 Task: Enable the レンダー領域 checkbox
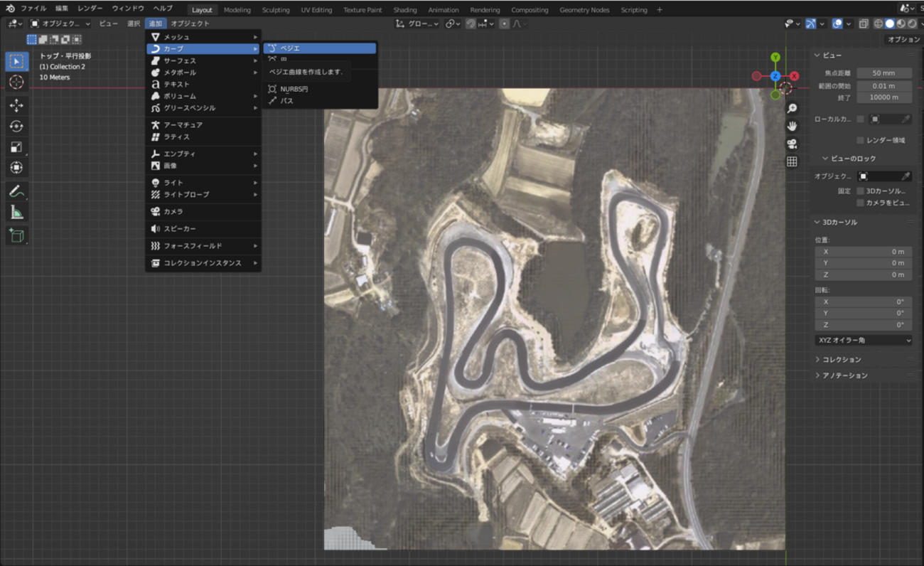pyautogui.click(x=861, y=140)
